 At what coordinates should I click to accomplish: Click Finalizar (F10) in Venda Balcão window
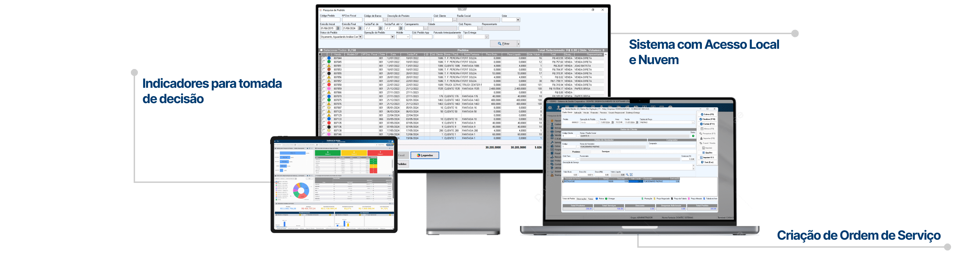pos(707,119)
